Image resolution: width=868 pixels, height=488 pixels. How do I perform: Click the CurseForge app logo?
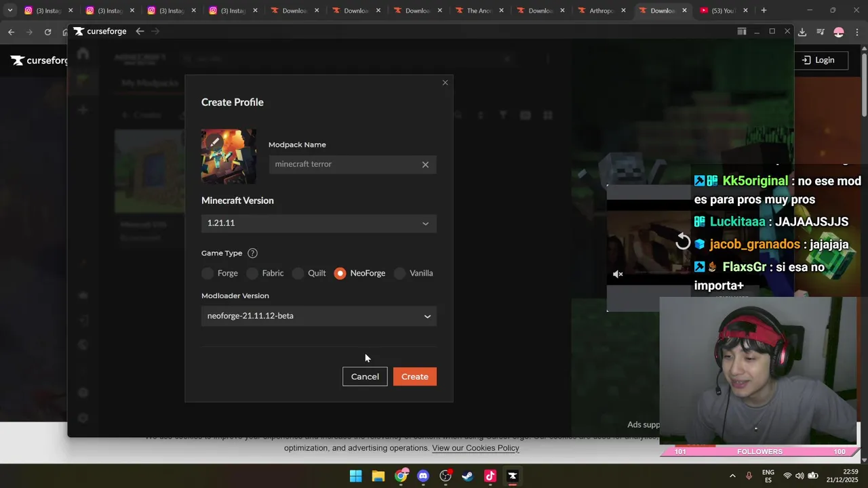100,31
